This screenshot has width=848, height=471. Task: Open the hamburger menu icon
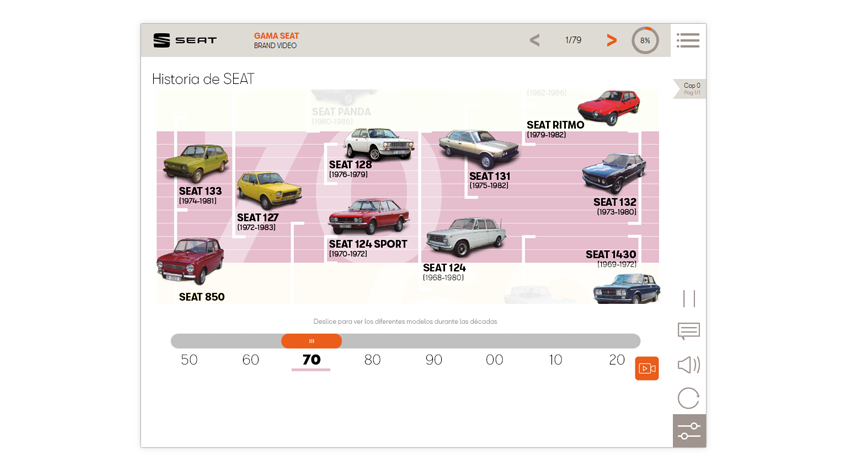687,41
